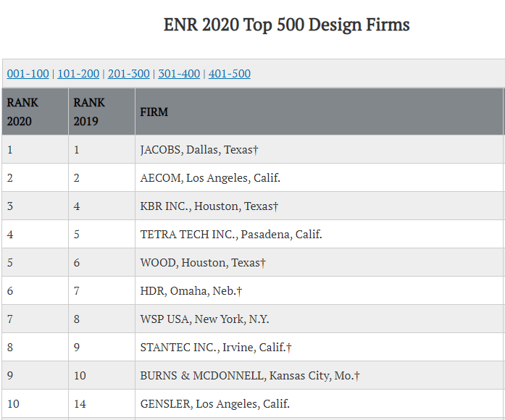Open the 001-100 ranking range link
The height and width of the screenshot is (420, 505).
28,74
